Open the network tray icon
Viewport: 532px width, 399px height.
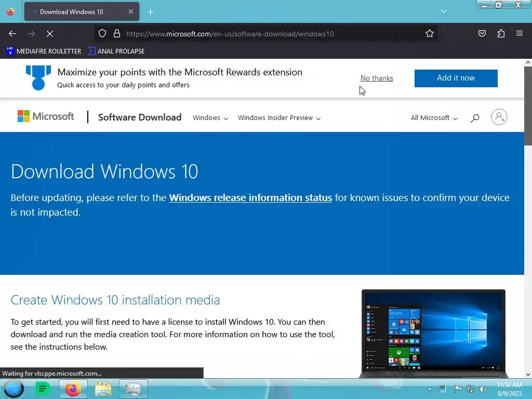pyautogui.click(x=471, y=389)
